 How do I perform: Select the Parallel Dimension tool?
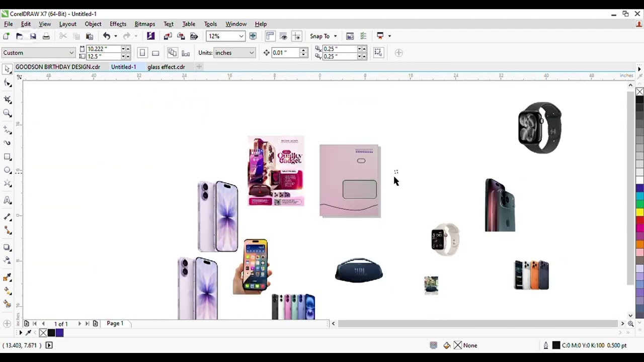point(7,217)
